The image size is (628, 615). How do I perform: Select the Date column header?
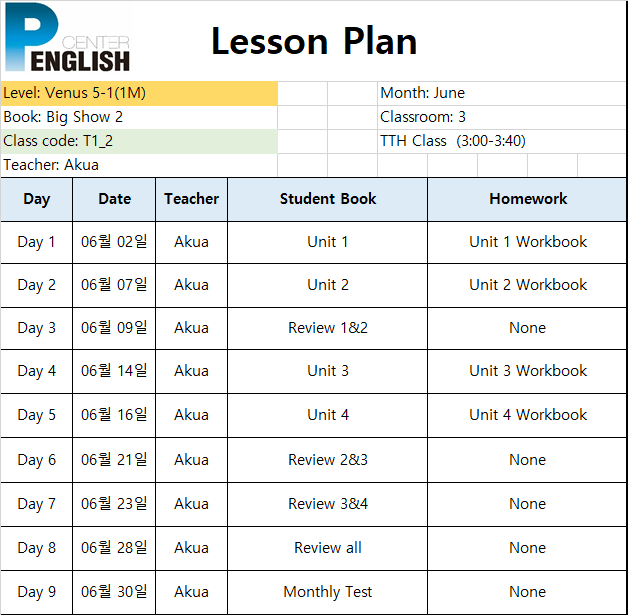(x=114, y=199)
